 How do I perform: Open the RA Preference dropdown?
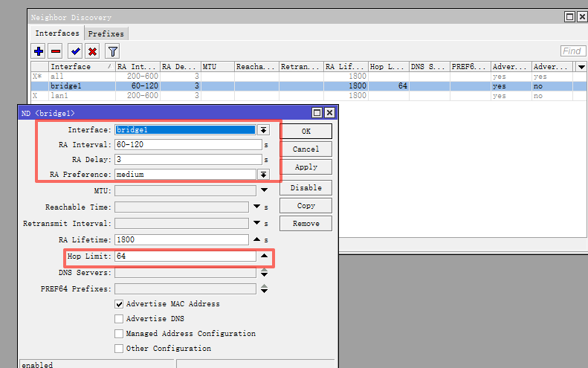pyautogui.click(x=264, y=175)
